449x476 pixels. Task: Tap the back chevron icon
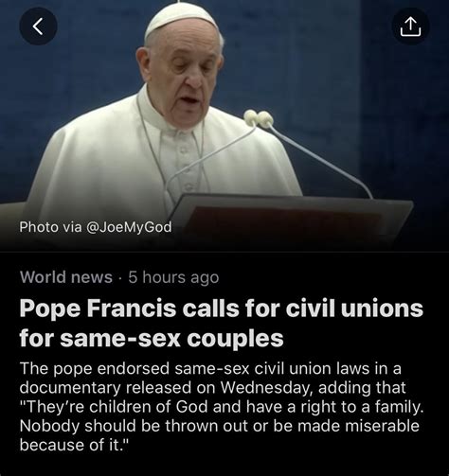38,26
